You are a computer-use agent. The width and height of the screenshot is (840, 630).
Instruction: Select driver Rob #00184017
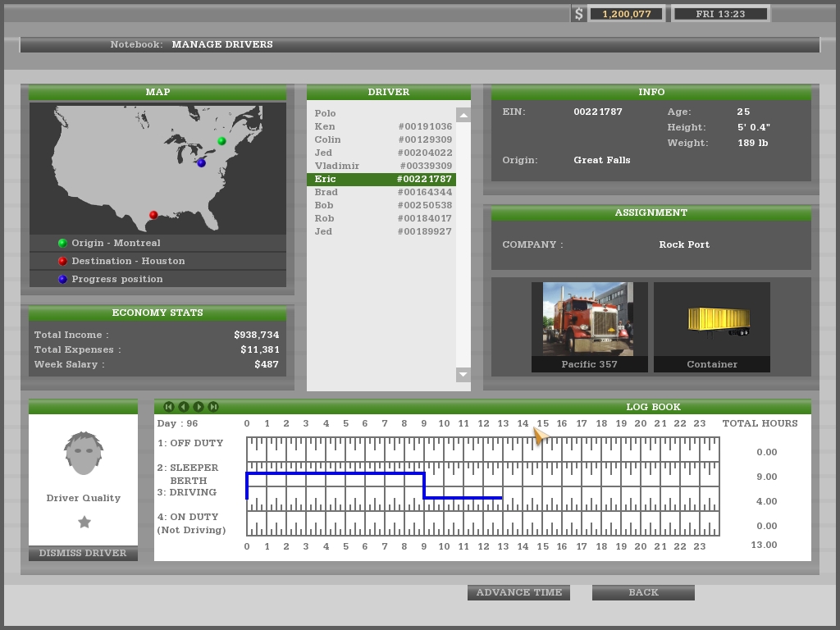click(381, 218)
